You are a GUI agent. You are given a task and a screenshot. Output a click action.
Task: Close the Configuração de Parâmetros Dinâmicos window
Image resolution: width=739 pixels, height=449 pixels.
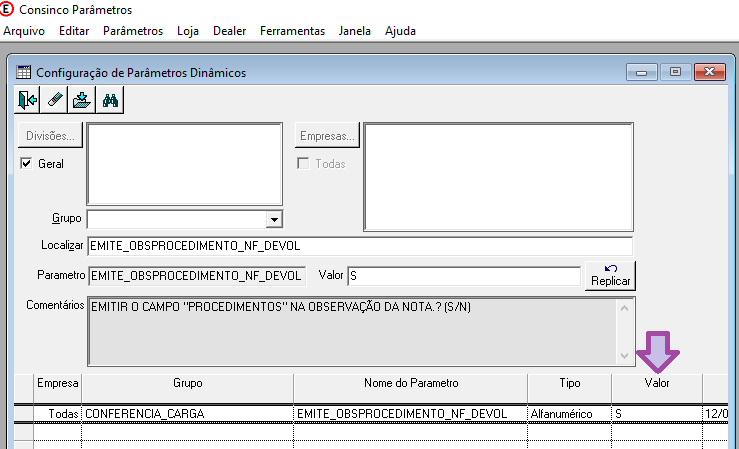(710, 72)
